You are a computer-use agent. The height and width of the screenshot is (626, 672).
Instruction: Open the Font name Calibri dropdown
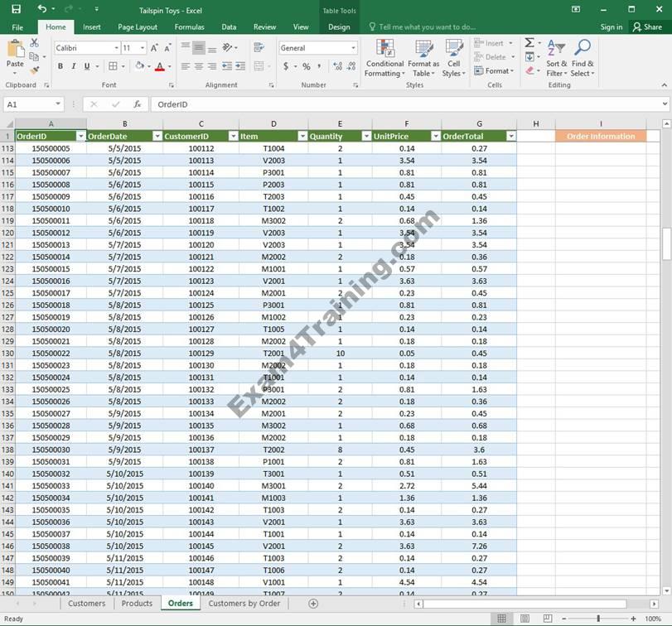(114, 48)
